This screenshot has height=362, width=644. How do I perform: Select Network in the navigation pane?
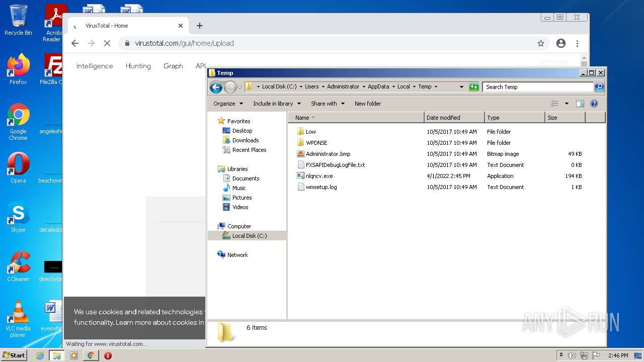point(237,255)
